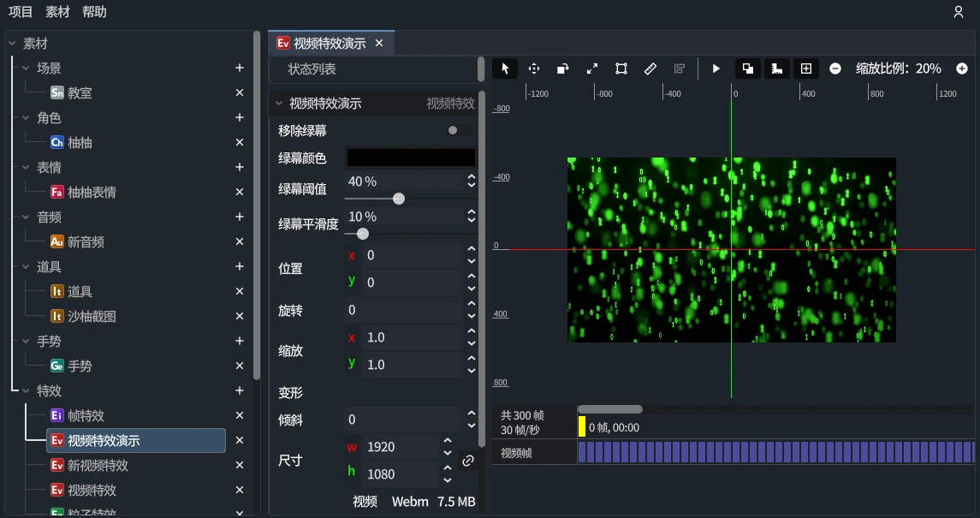Screen dimensions: 980x518
Task: Zoom out using the minus icon
Action: [834, 68]
